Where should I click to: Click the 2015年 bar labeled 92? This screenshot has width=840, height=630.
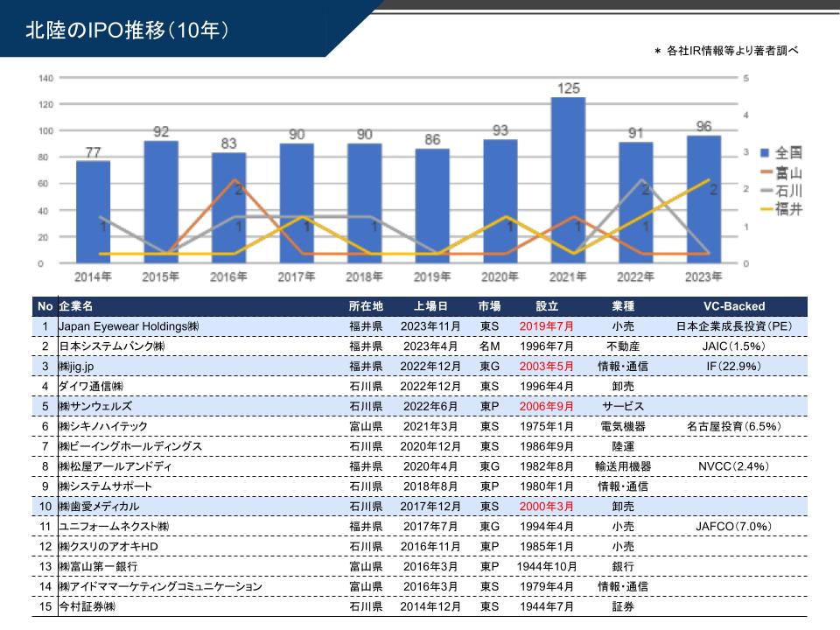(x=161, y=202)
